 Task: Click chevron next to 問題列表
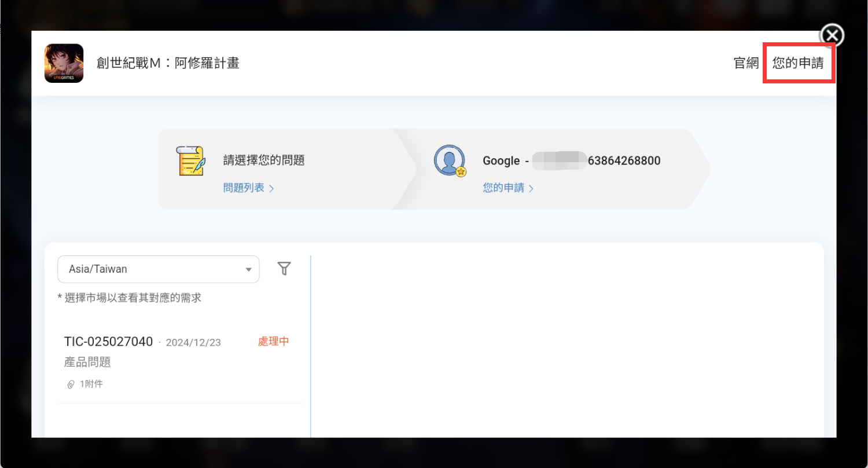(271, 188)
